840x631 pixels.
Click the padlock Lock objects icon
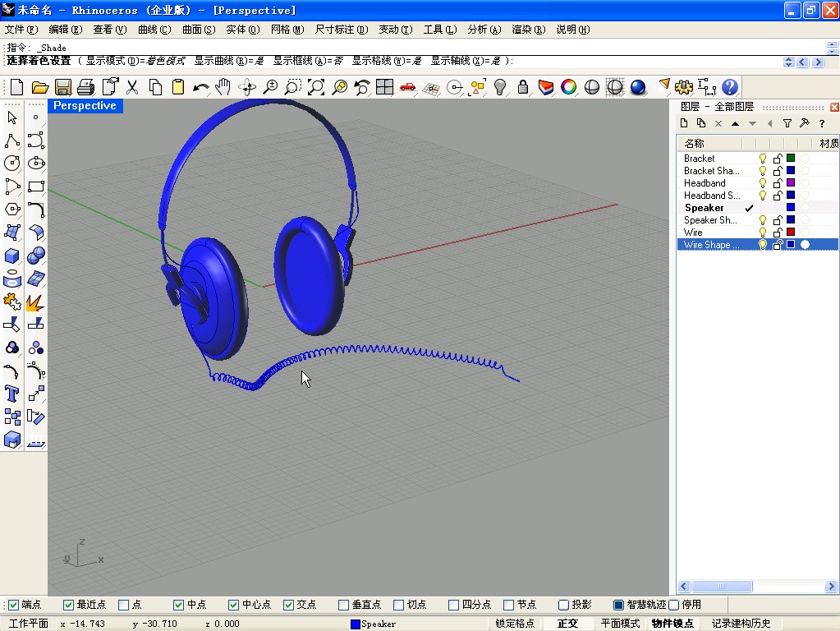pos(522,87)
